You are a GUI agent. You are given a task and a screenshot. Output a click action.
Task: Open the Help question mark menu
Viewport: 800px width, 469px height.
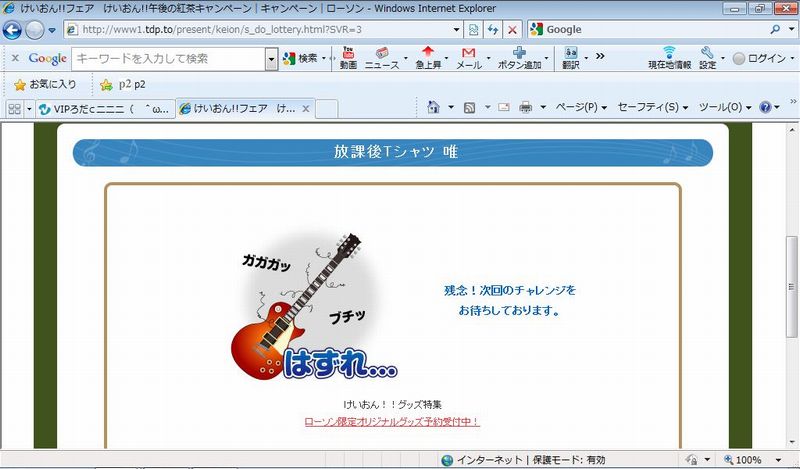coord(769,107)
